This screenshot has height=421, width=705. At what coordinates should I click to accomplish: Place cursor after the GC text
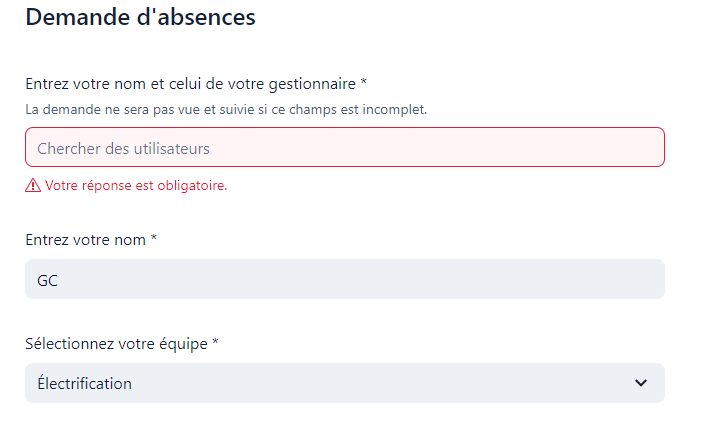click(x=60, y=280)
